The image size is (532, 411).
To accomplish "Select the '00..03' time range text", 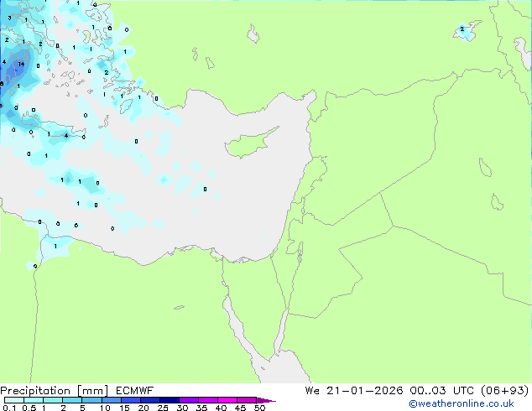I will pyautogui.click(x=429, y=391).
